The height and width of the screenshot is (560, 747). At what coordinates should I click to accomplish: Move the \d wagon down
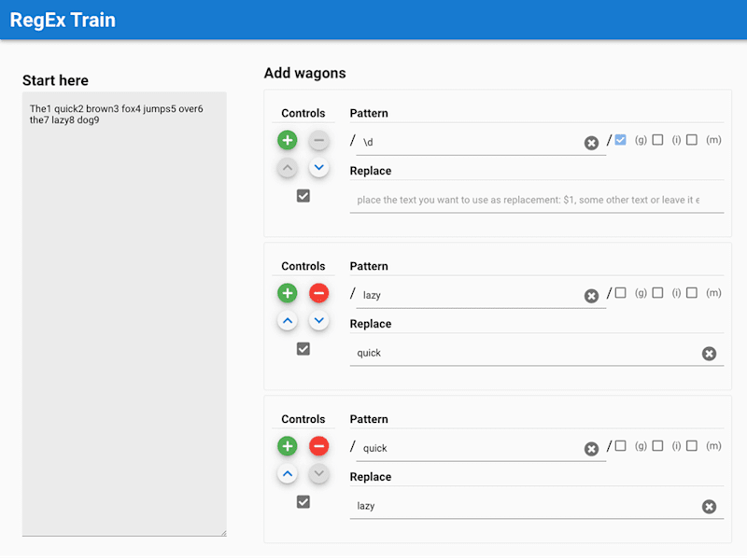[318, 168]
